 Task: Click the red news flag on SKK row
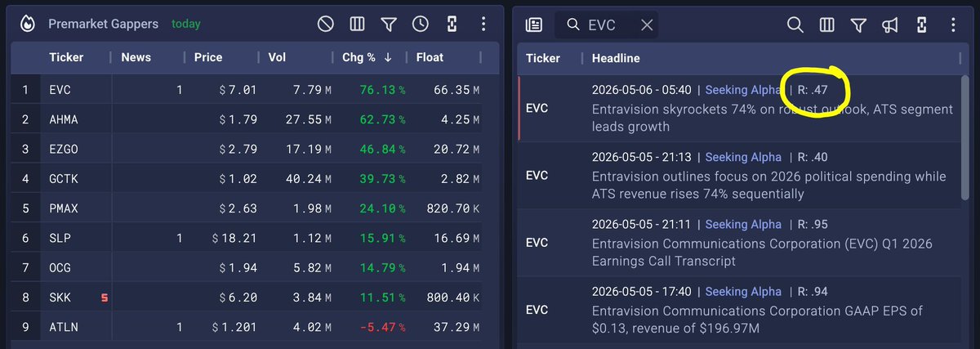[104, 298]
